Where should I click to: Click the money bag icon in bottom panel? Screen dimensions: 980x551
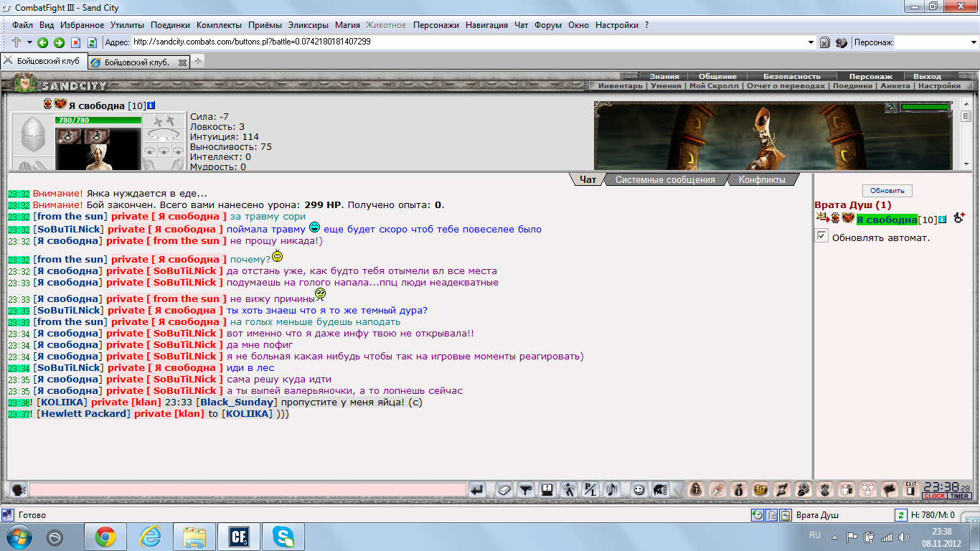[x=738, y=489]
